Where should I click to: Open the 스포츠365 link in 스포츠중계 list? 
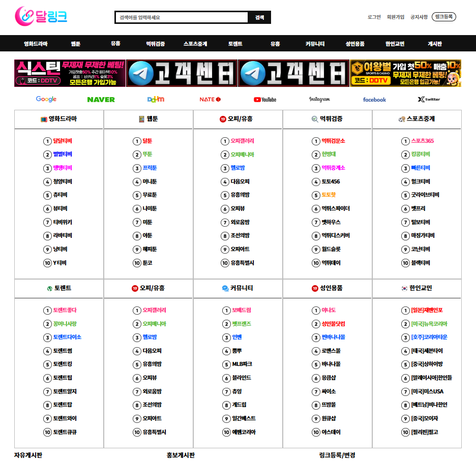(x=422, y=141)
